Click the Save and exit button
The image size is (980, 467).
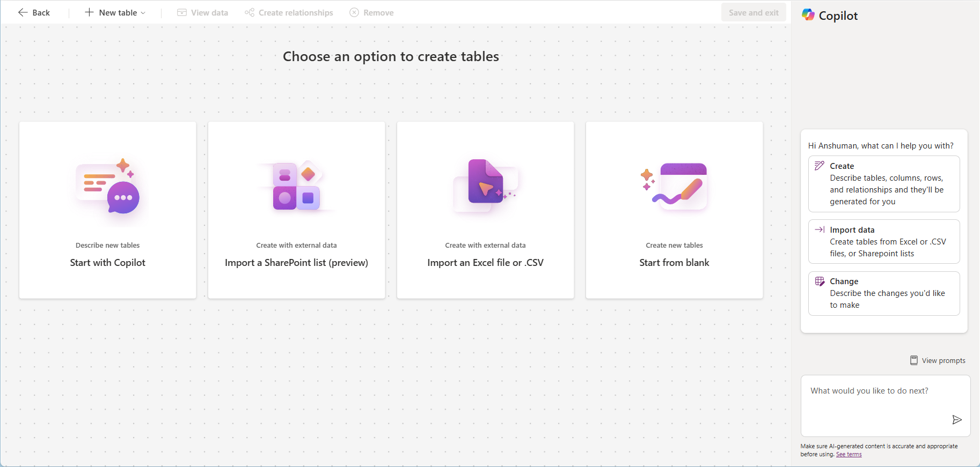click(x=754, y=12)
